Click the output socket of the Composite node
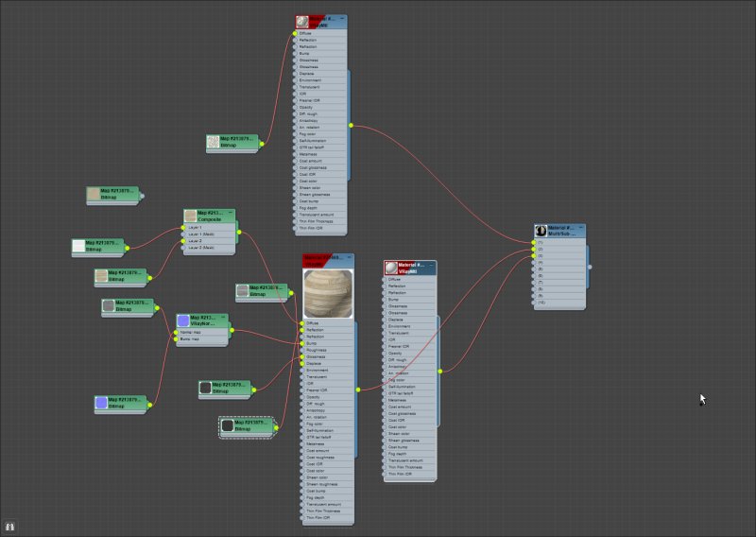Viewport: 756px width, 537px height. pos(239,232)
